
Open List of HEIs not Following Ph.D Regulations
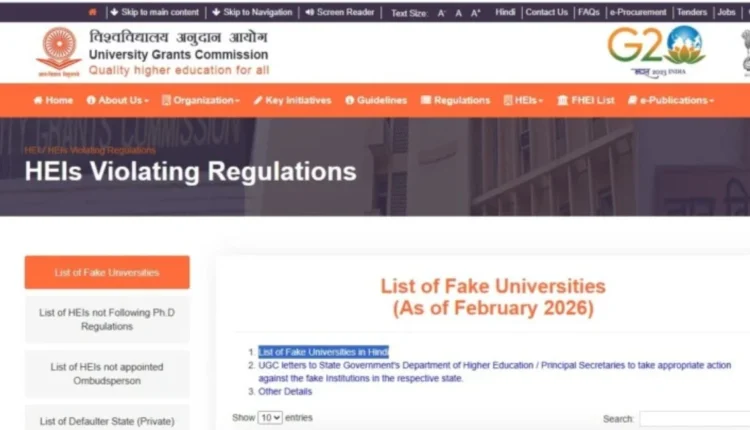pos(107,319)
